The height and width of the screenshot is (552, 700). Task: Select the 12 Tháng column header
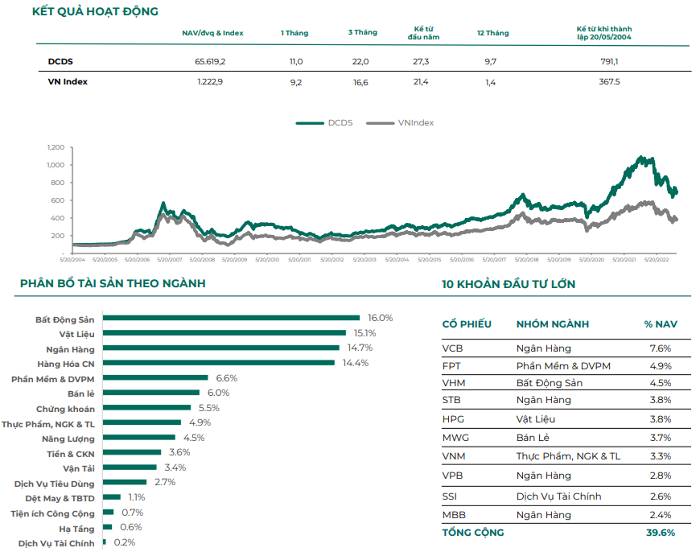coord(493,33)
